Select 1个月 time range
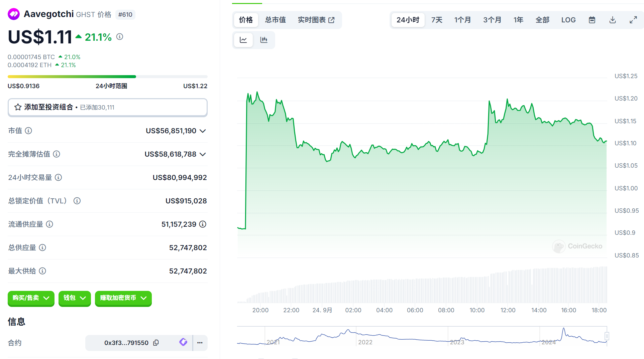Screen dimensions: 644x359 [462, 20]
